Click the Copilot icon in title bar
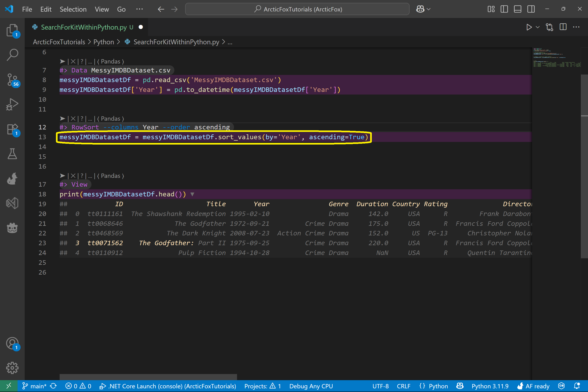The height and width of the screenshot is (392, 588). (x=420, y=9)
